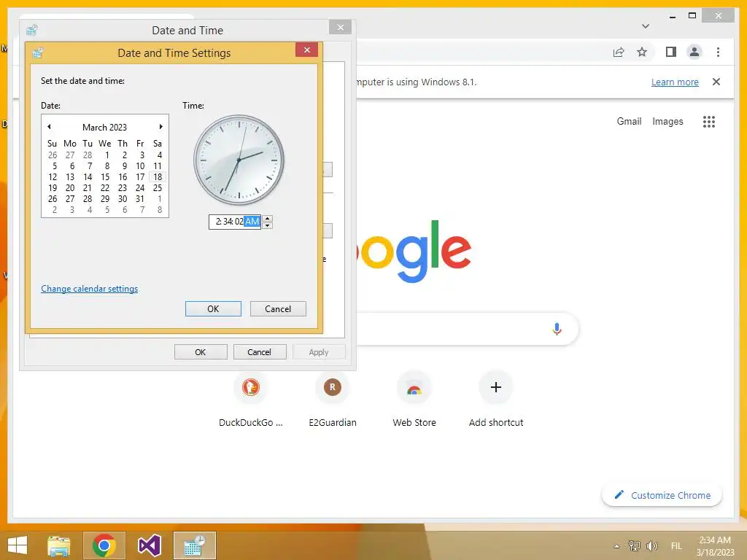Open the volume speaker tray icon
Image resolution: width=747 pixels, height=560 pixels.
pyautogui.click(x=651, y=545)
